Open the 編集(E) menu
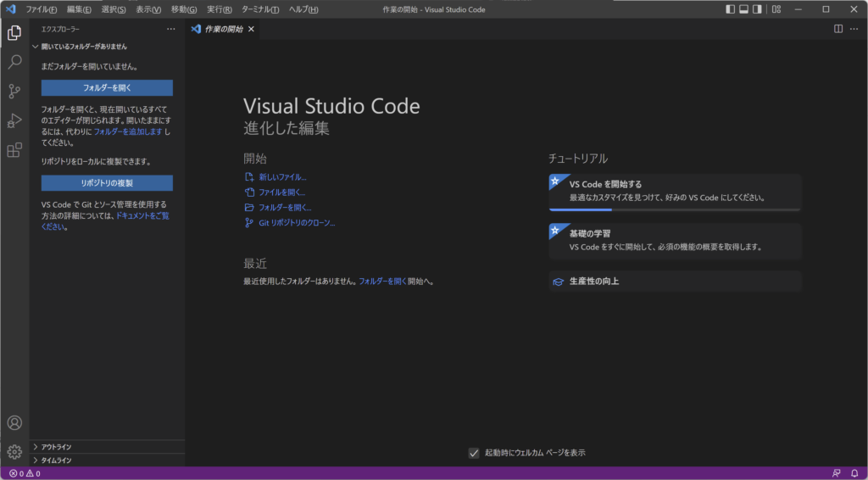868x480 pixels. 79,9
